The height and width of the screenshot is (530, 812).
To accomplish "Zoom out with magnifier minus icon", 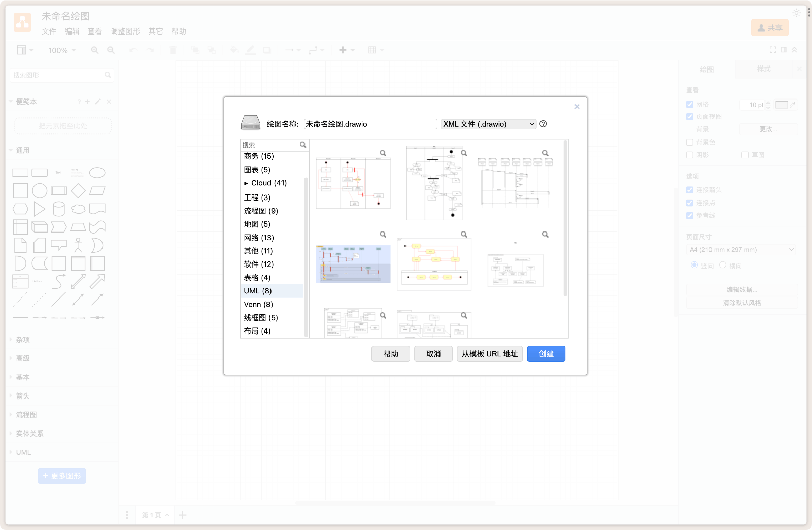I will point(111,50).
